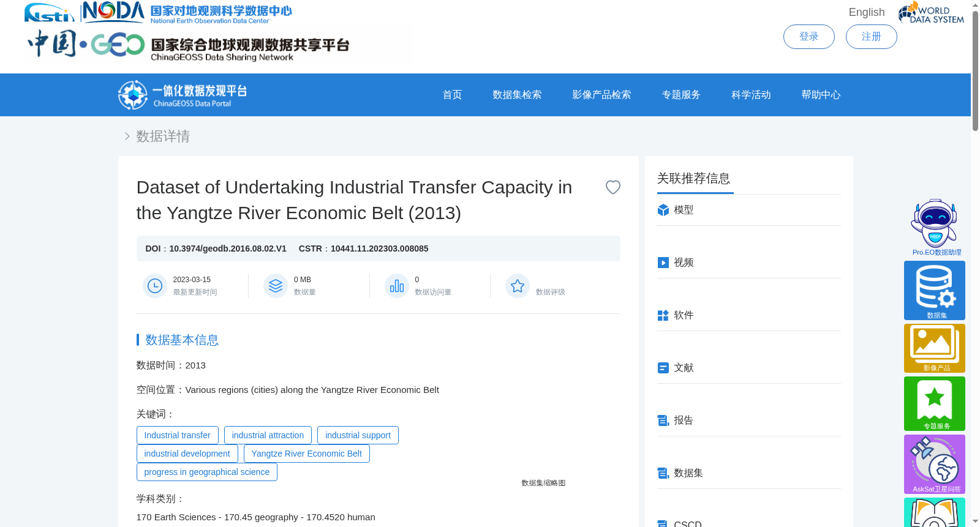Click the 模型 cube icon
Image resolution: width=980 pixels, height=527 pixels.
663,210
